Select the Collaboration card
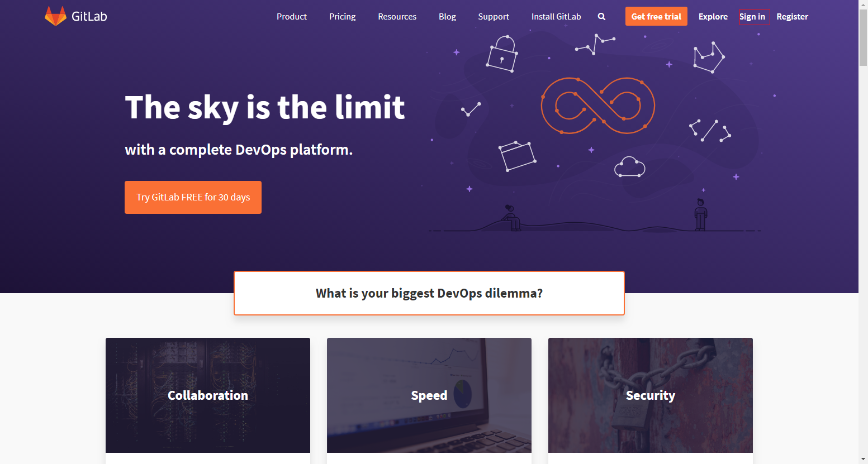The image size is (868, 464). tap(208, 395)
